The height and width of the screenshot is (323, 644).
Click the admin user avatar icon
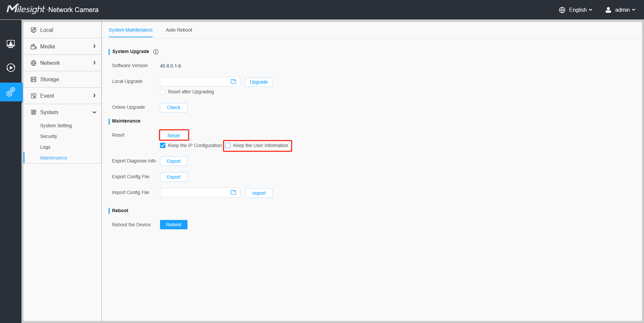[x=608, y=10]
